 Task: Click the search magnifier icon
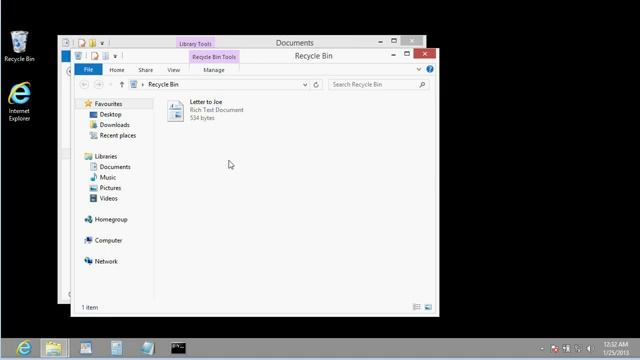tap(422, 84)
